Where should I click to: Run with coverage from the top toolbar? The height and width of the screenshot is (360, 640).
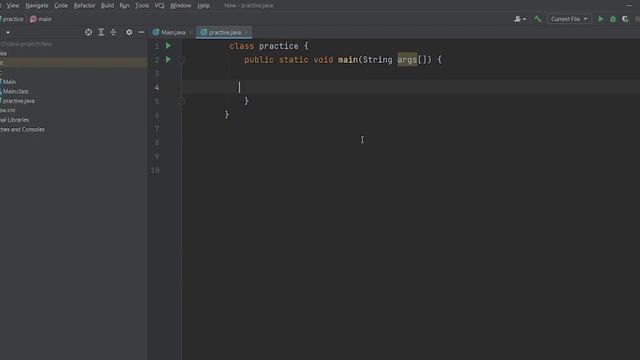coord(625,19)
